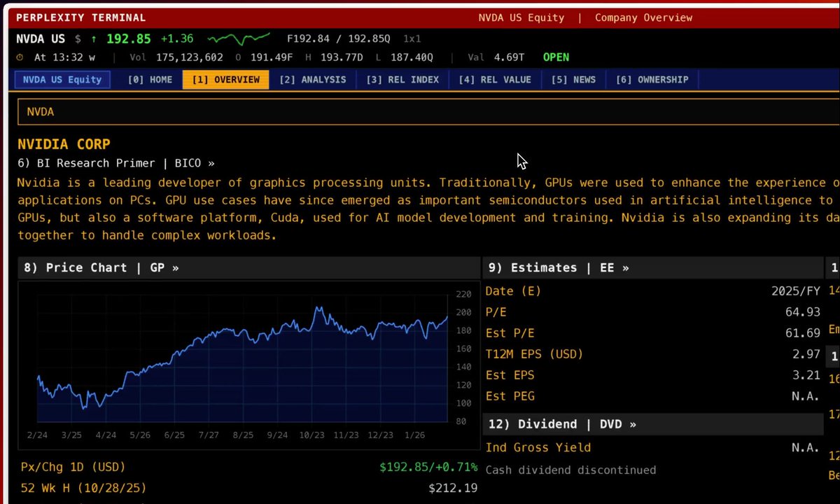Viewport: 840px width, 504px height.
Task: Click the T12M EPS (USD) value 2.97
Action: tap(806, 354)
